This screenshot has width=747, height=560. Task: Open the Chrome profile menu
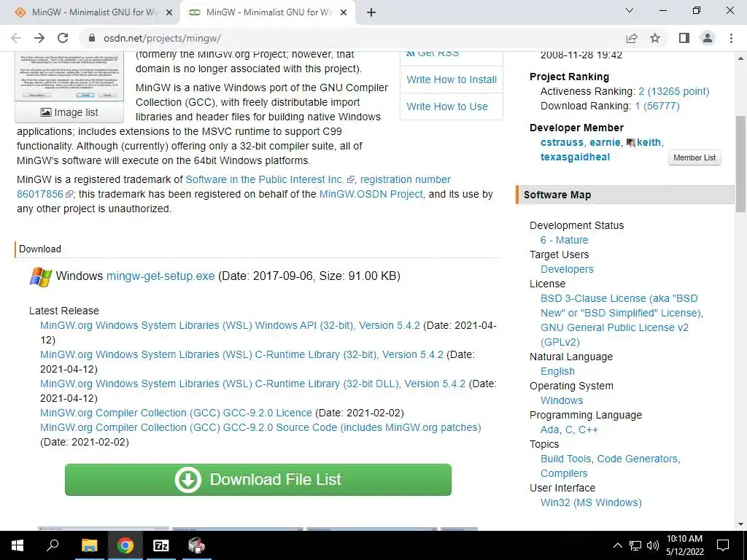click(x=708, y=38)
